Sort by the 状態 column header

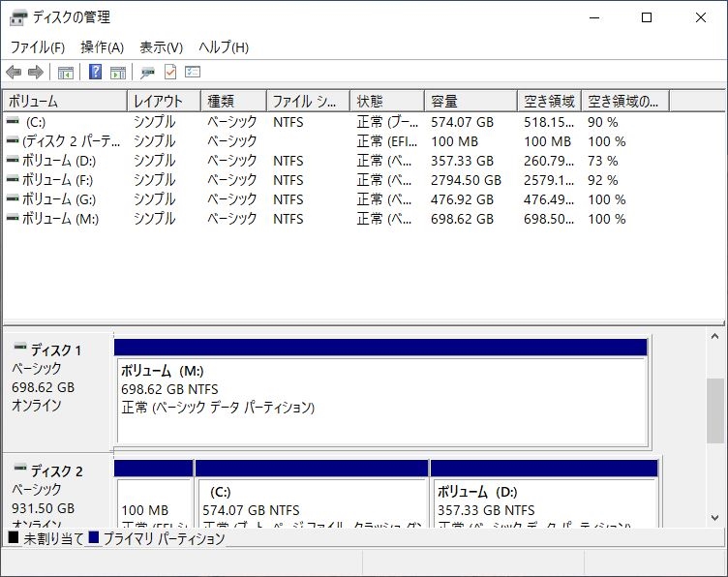click(x=387, y=102)
